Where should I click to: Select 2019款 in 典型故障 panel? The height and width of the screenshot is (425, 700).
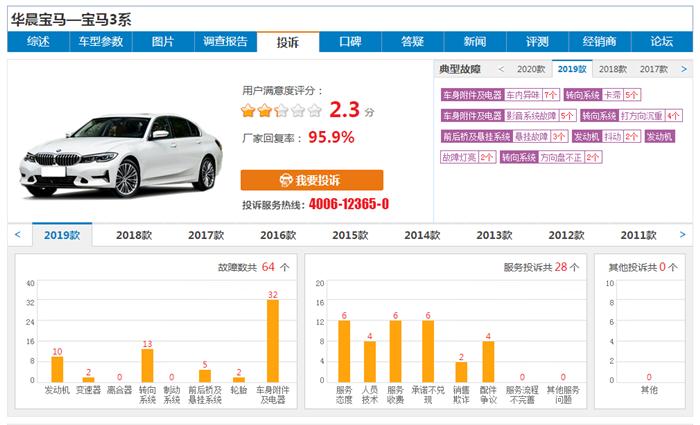coord(572,69)
